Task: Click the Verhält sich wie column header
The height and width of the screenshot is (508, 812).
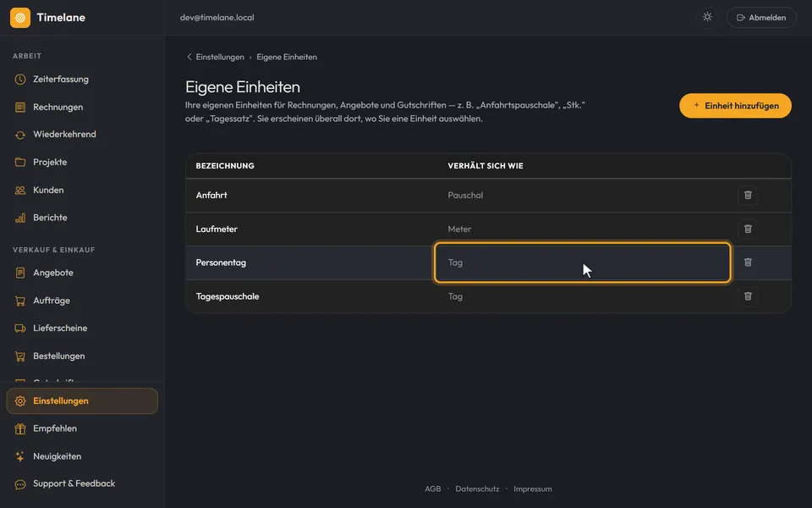Action: coord(486,166)
